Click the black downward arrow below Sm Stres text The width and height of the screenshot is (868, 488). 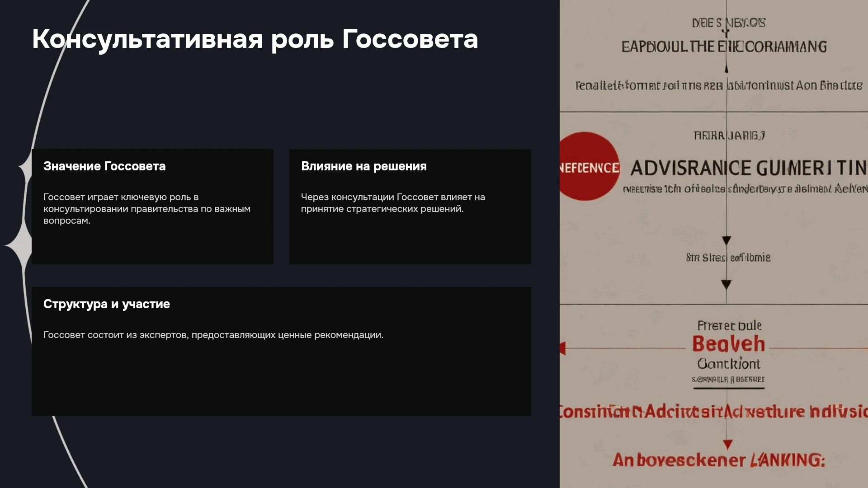[726, 285]
